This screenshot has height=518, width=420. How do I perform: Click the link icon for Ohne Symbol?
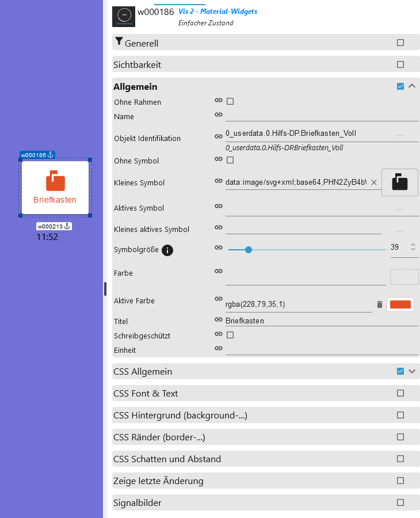219,159
